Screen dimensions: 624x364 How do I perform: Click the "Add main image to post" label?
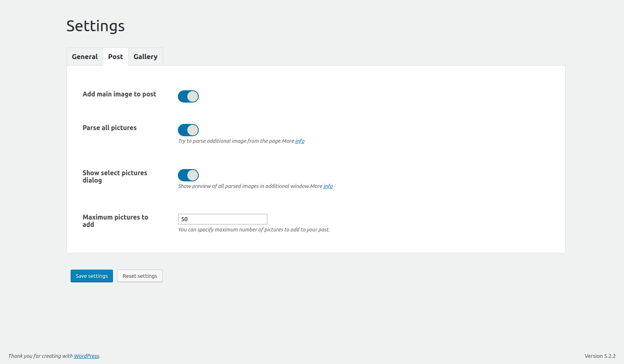point(119,94)
